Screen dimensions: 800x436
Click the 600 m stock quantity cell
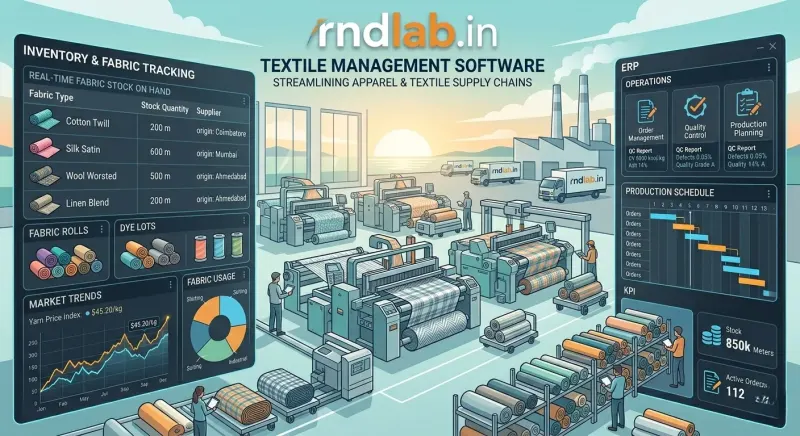tap(160, 151)
